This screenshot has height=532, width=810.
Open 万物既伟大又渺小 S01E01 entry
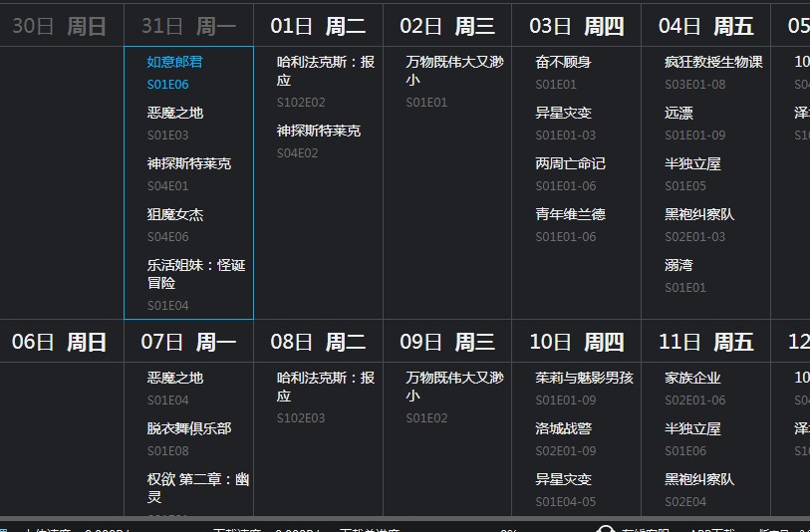click(454, 71)
